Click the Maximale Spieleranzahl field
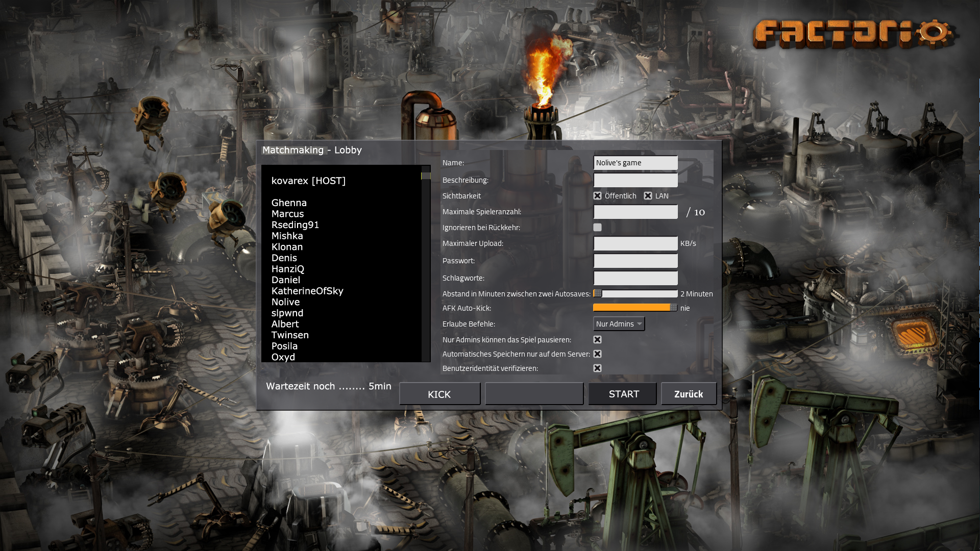980x551 pixels. [635, 212]
